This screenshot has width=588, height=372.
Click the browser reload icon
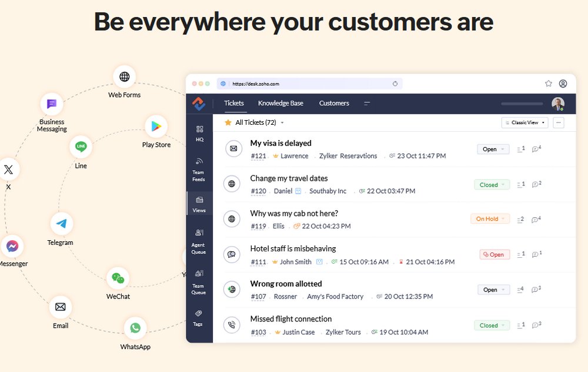(x=395, y=84)
